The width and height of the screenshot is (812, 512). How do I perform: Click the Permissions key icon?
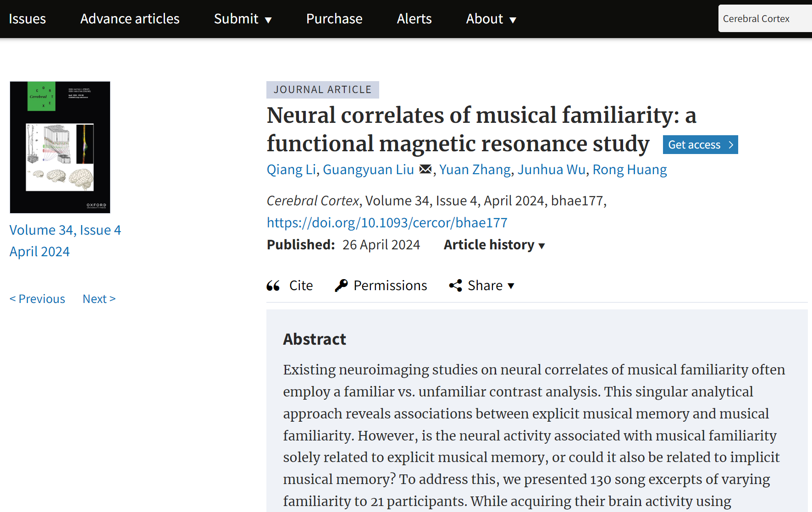point(341,286)
